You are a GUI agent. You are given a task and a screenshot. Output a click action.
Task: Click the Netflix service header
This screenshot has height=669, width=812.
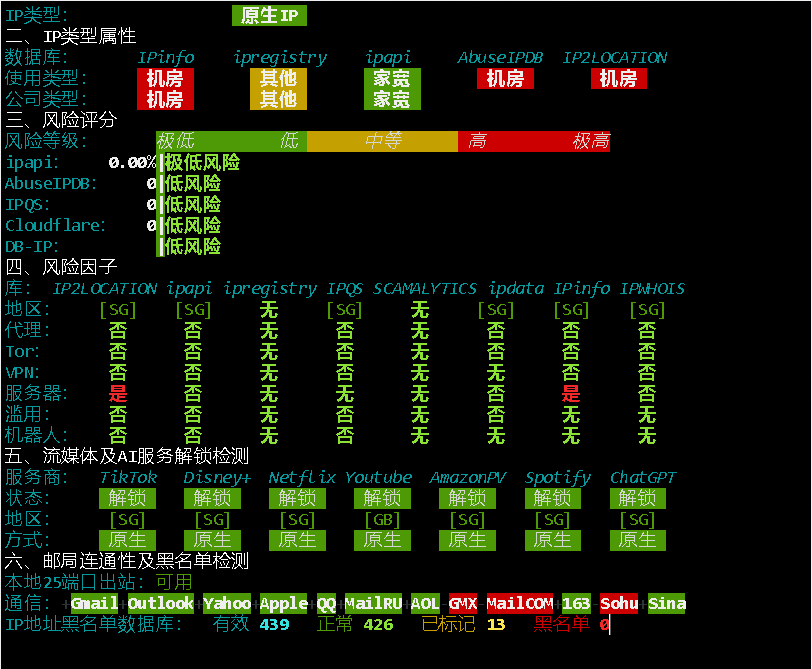click(x=301, y=477)
